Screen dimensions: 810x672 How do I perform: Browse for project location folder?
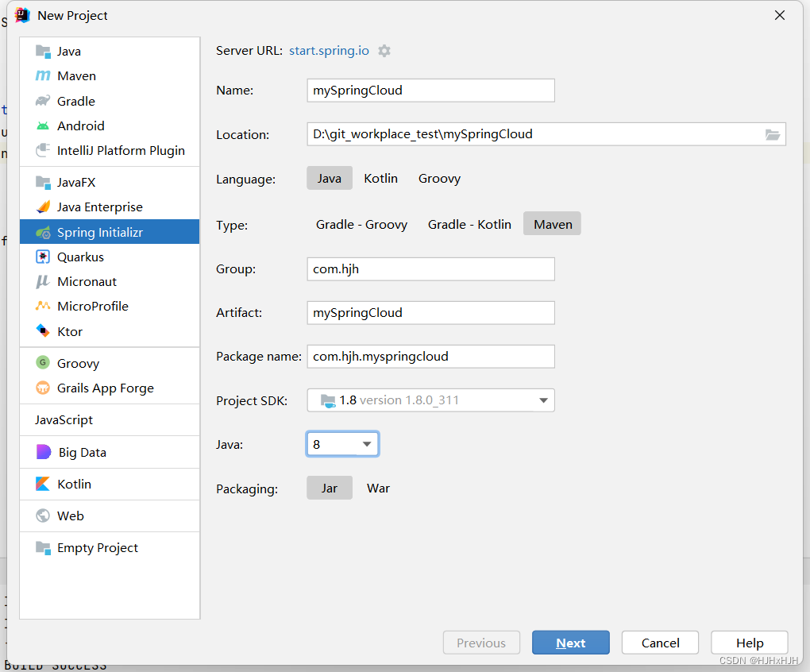773,134
